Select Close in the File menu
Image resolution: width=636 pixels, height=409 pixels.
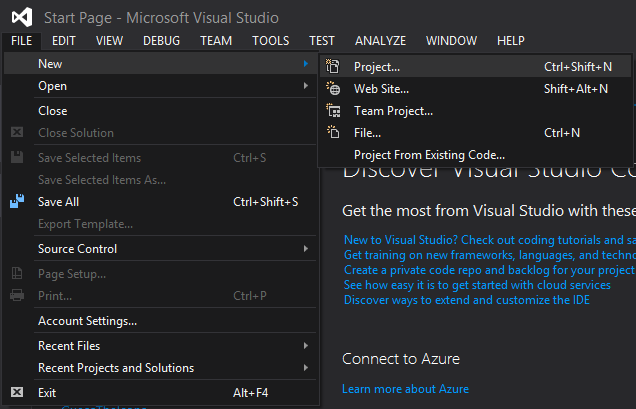(x=160, y=110)
